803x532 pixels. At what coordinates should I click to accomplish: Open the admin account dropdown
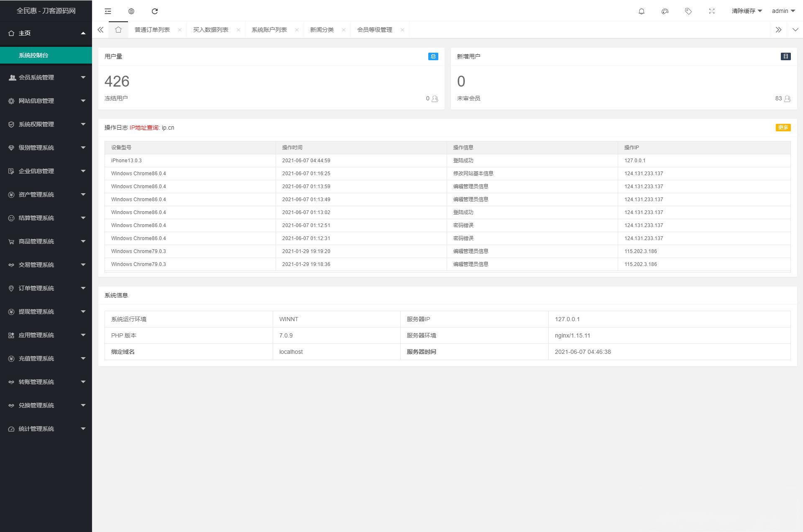coord(783,11)
